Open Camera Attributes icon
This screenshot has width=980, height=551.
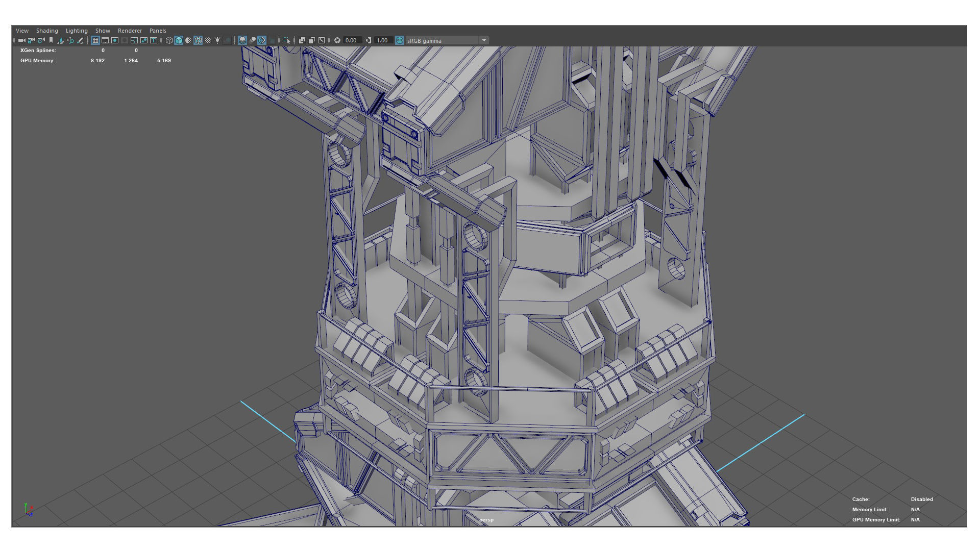point(41,40)
